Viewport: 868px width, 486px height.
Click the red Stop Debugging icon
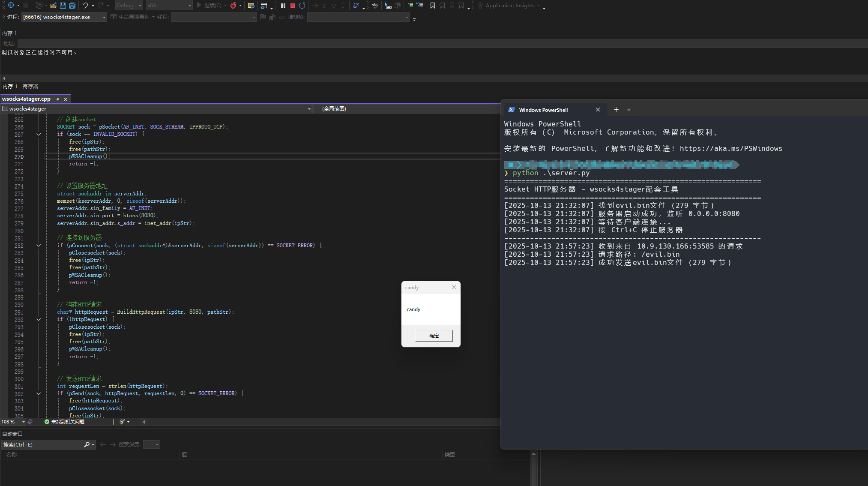[293, 6]
